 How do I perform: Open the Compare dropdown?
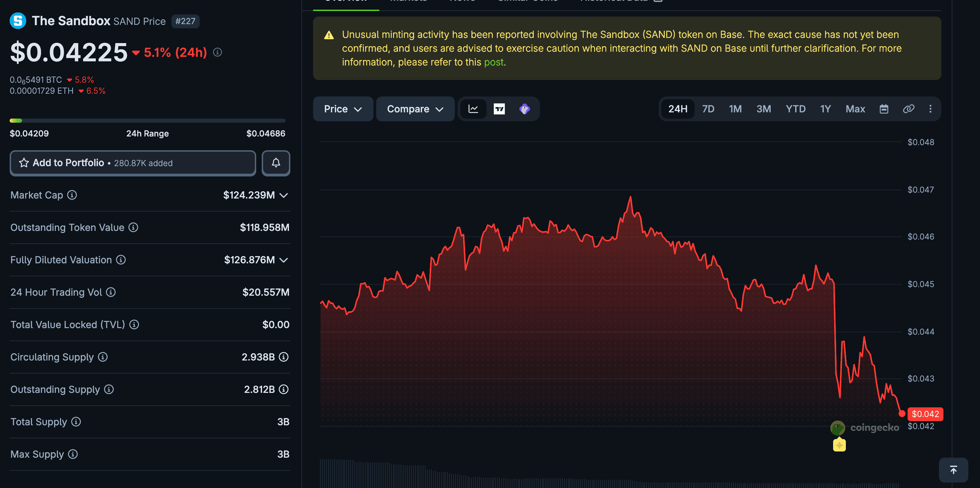point(415,109)
